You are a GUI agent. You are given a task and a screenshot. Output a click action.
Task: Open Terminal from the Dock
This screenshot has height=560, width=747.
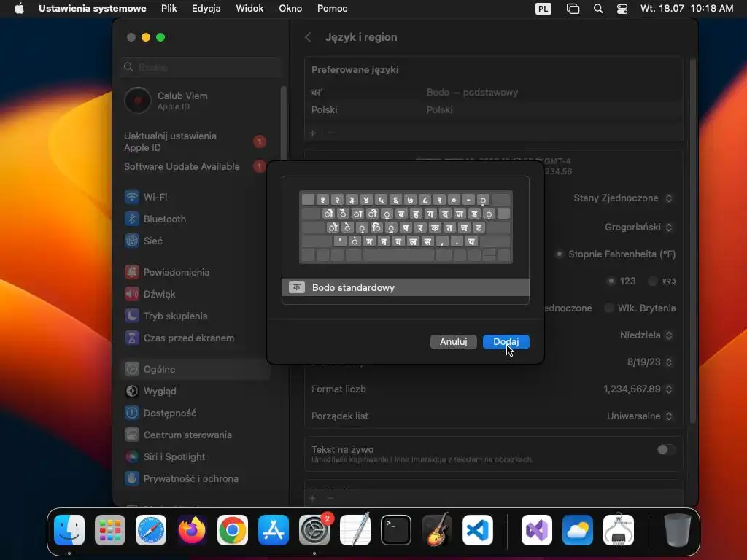(x=396, y=530)
